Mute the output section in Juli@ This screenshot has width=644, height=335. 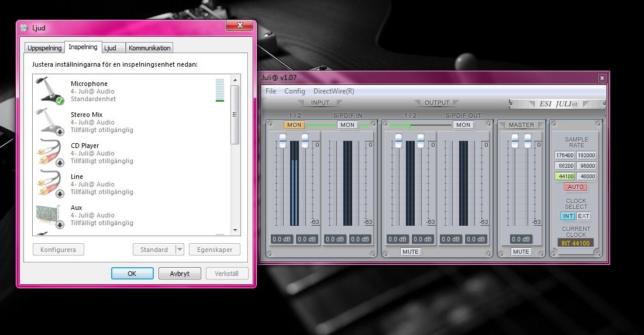click(x=410, y=251)
